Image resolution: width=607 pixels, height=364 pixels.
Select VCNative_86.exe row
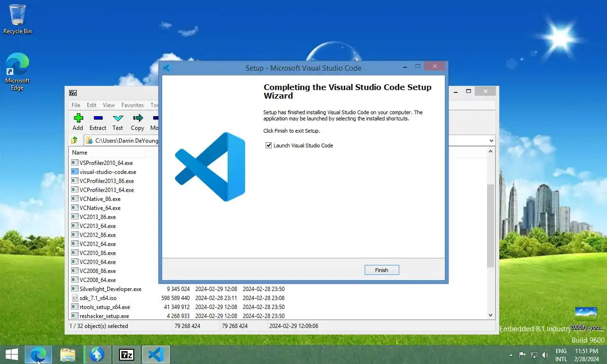coord(100,199)
